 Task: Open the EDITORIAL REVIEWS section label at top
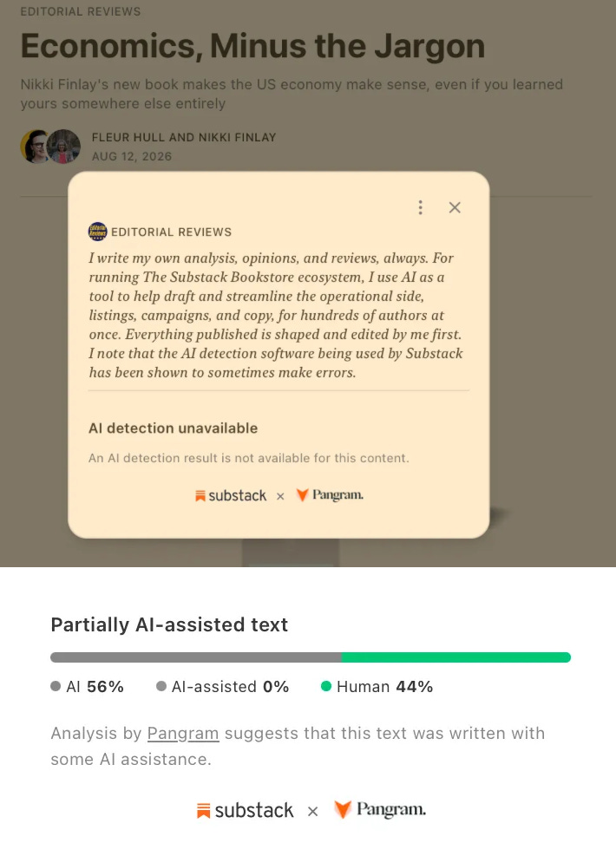(x=81, y=11)
